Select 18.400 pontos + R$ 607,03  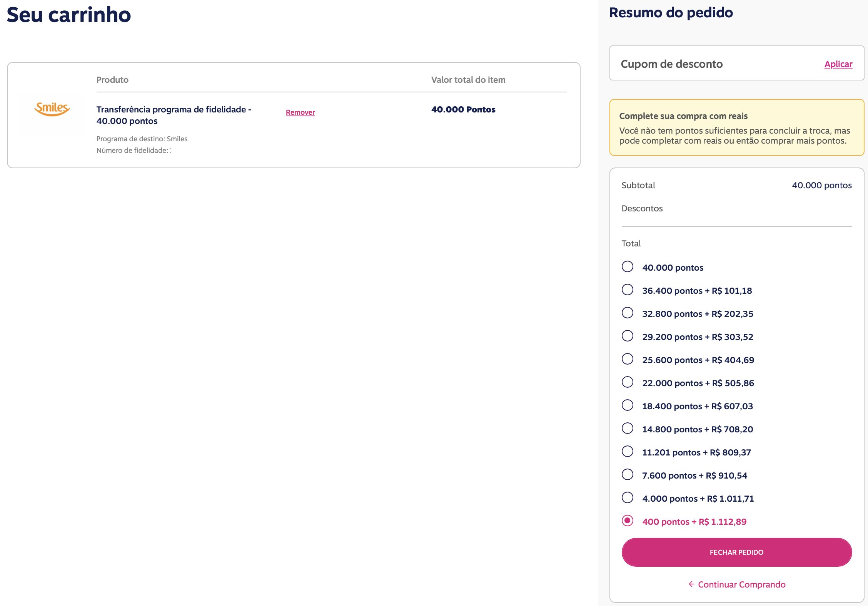click(x=628, y=405)
